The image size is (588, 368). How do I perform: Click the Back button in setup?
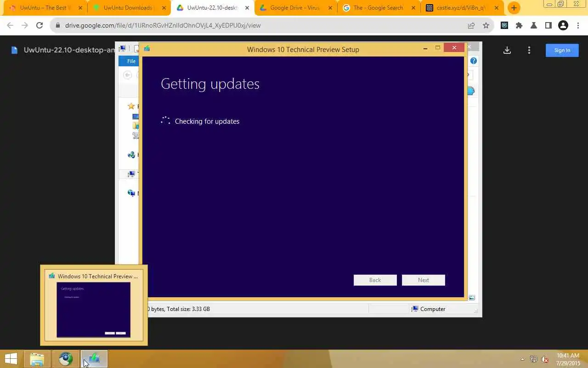pyautogui.click(x=375, y=280)
